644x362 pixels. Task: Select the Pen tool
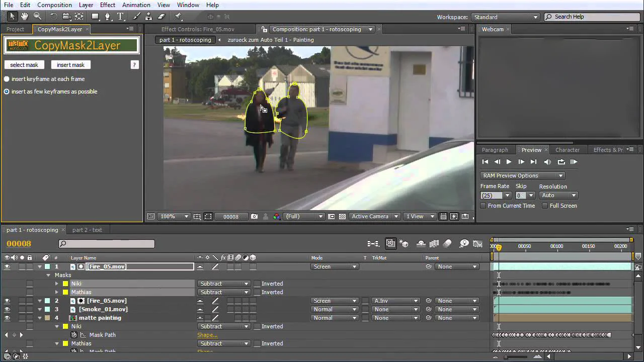(x=108, y=17)
